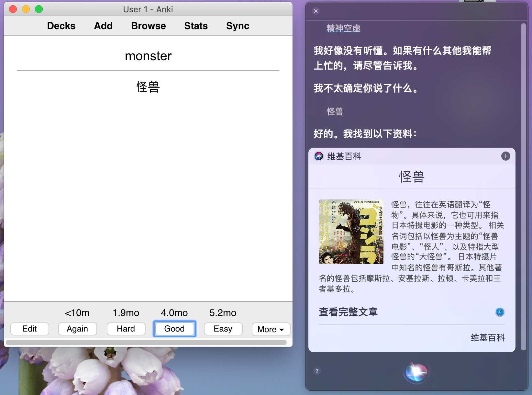Rate card as Again
Screen dimensions: 532x395
[x=77, y=329]
